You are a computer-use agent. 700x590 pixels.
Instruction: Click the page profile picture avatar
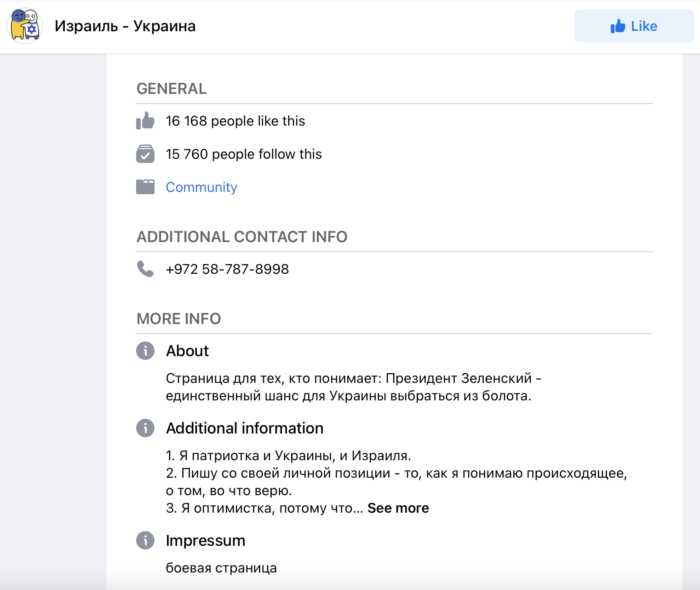point(25,26)
